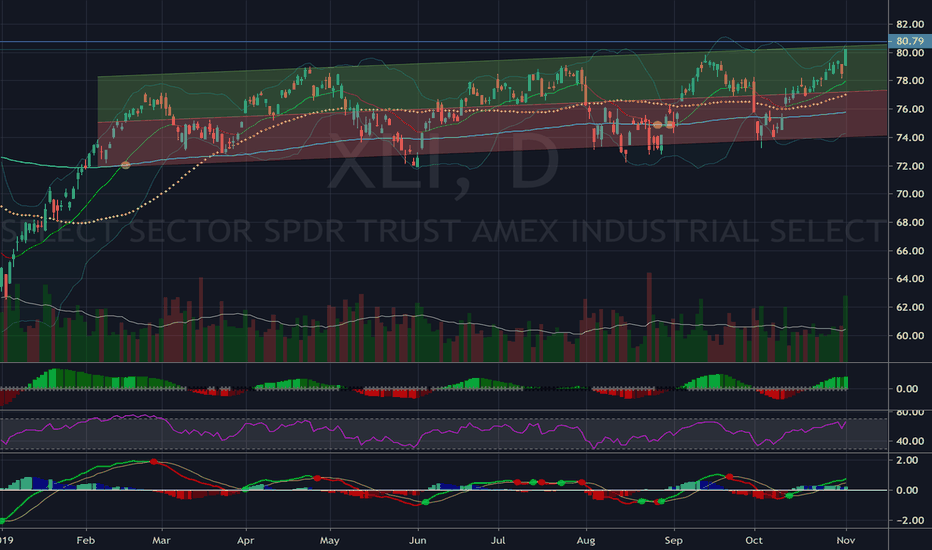The height and width of the screenshot is (550, 932).
Task: Click the 72.00 price axis label
Action: [x=910, y=166]
